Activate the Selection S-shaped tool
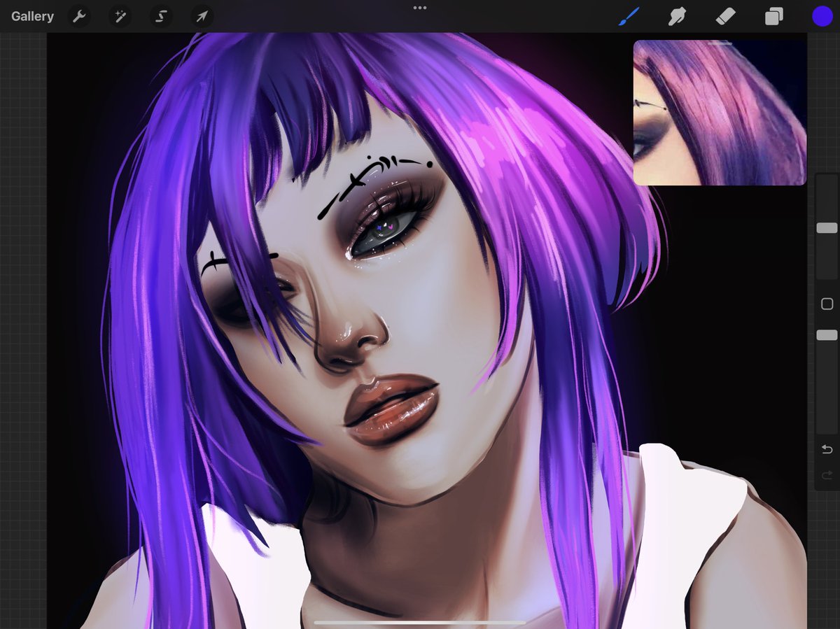Screen dimensions: 840x629 (x=161, y=16)
